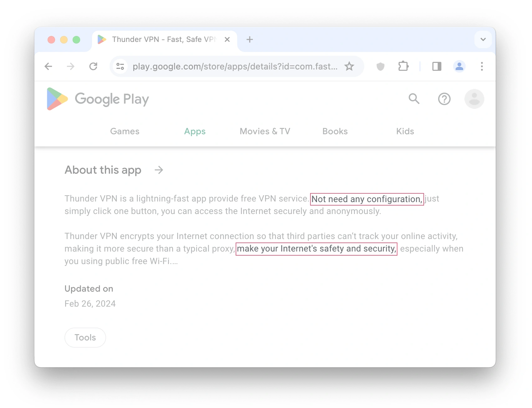Screen dimensions: 532x408
Task: Open the Kids section
Action: (x=405, y=131)
